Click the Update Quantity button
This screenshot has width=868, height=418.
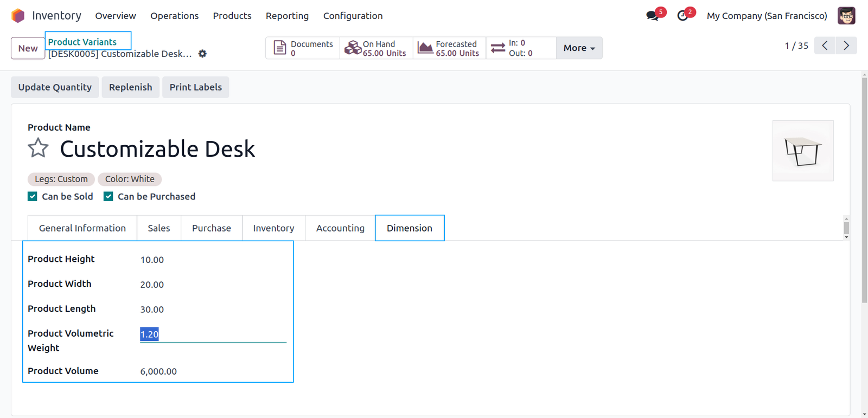pos(55,87)
